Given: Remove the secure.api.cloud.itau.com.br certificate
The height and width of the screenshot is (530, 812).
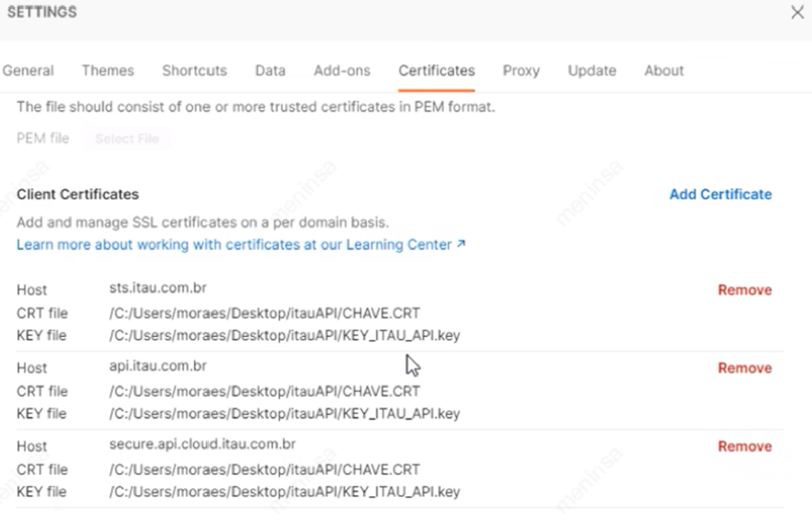Looking at the screenshot, I should [x=744, y=446].
